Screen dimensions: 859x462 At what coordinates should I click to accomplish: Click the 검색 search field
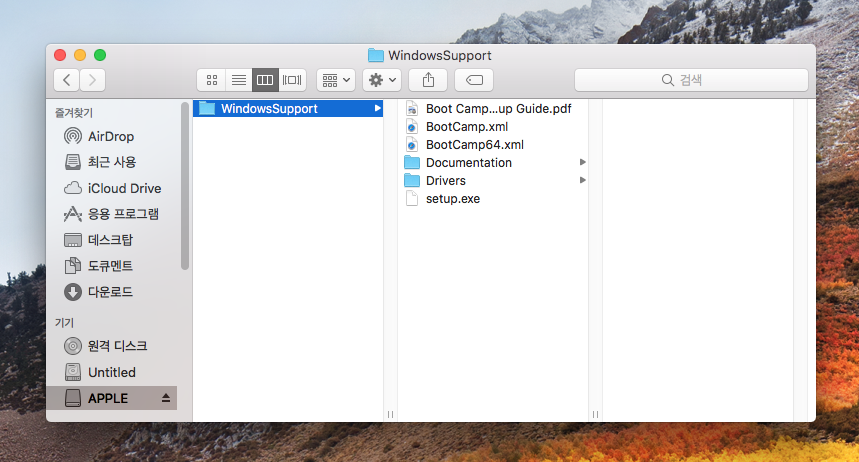coord(691,80)
